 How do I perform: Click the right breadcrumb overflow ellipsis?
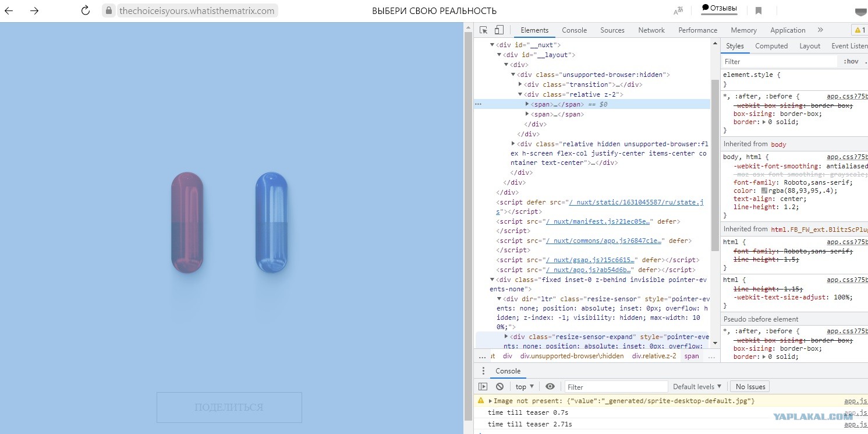tap(711, 356)
